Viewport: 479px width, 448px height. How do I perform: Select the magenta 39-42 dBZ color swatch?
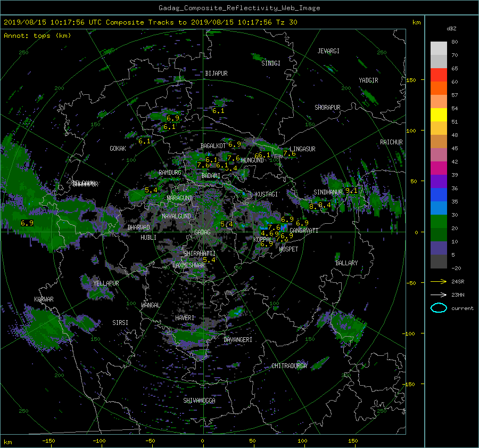point(439,168)
